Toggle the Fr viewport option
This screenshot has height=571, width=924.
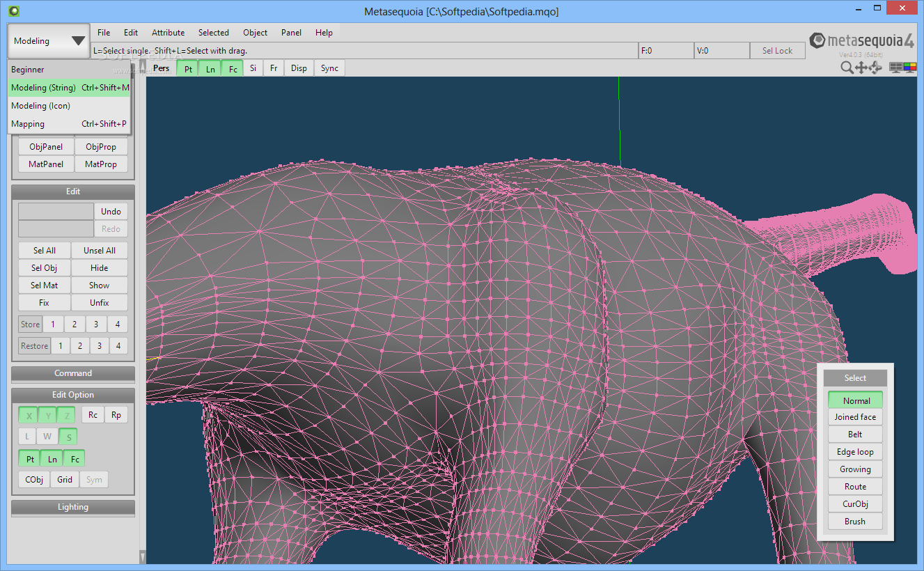click(x=274, y=68)
